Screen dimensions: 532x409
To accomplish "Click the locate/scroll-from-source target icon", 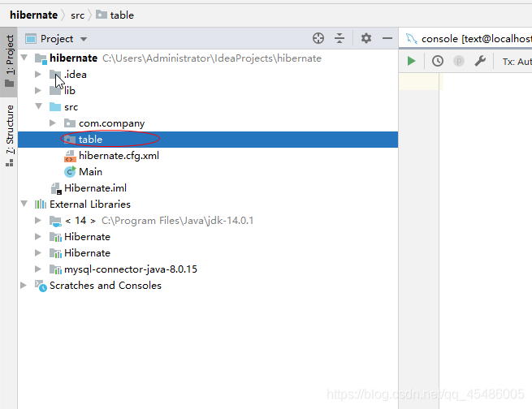I will click(318, 38).
